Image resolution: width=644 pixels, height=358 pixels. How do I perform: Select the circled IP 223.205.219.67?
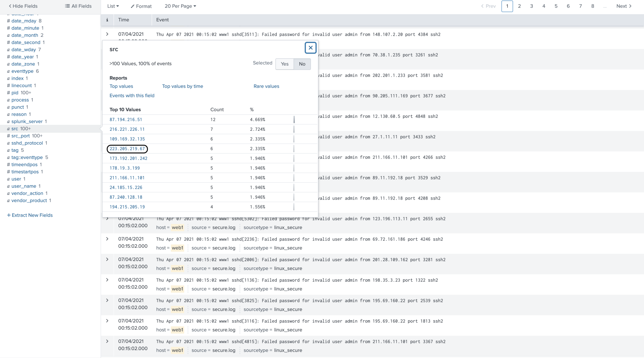coord(127,149)
